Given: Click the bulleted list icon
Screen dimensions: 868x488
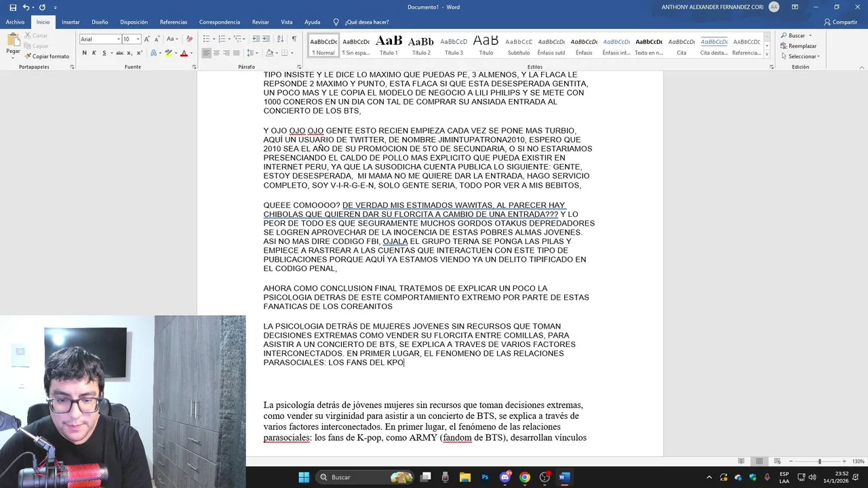Looking at the screenshot, I should (206, 39).
